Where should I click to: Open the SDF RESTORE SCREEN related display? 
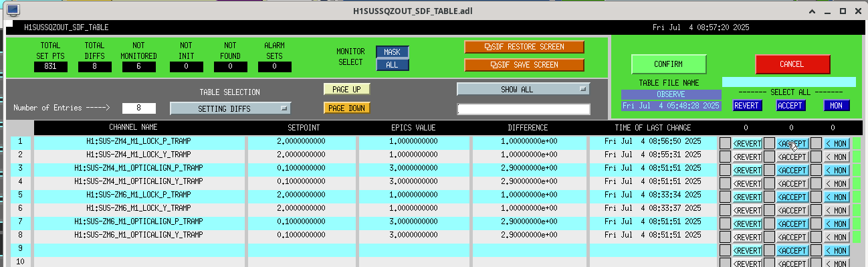(524, 47)
